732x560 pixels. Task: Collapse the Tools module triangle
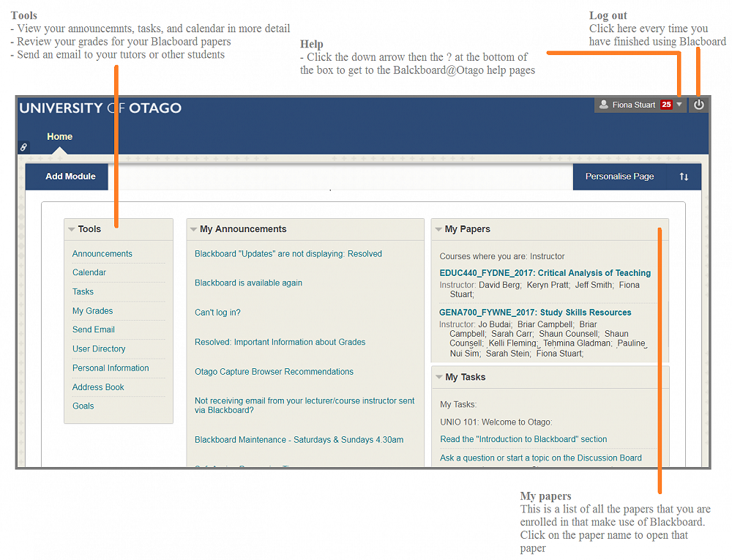click(x=72, y=229)
